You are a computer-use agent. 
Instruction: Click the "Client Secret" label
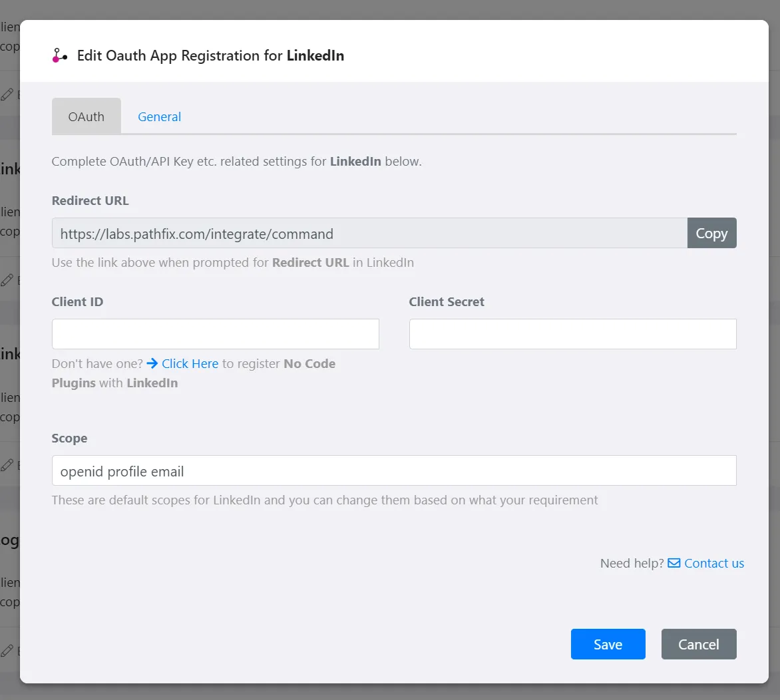[x=447, y=302]
